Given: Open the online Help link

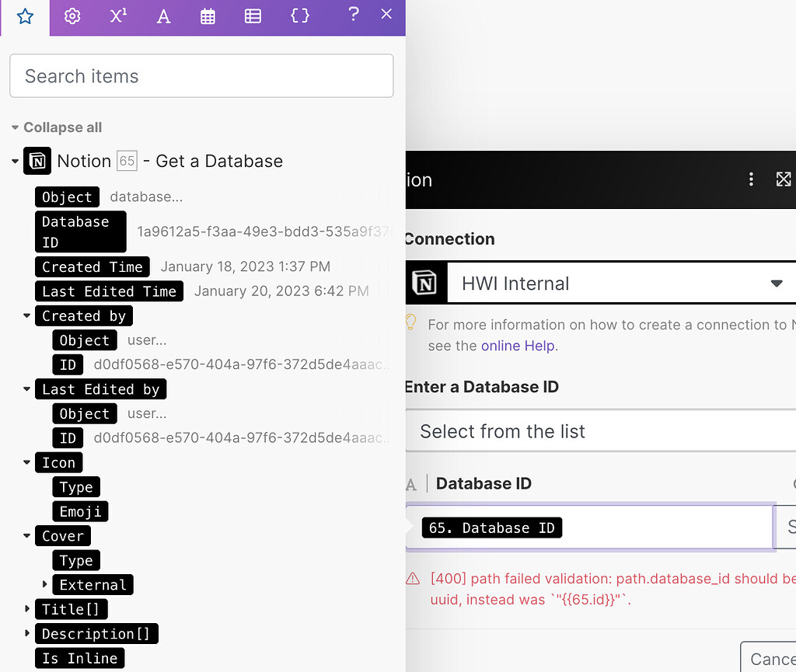Looking at the screenshot, I should pos(518,346).
